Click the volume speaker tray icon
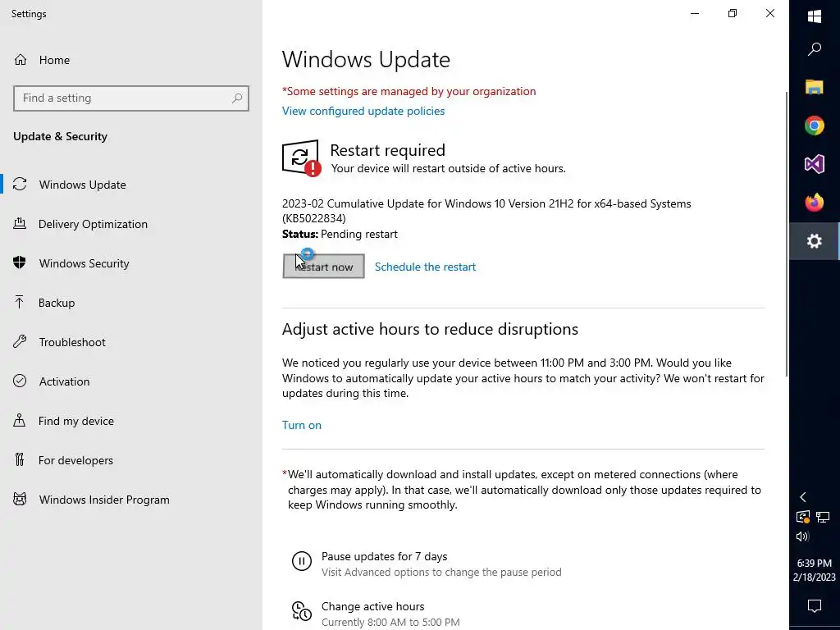The width and height of the screenshot is (840, 630). [802, 536]
